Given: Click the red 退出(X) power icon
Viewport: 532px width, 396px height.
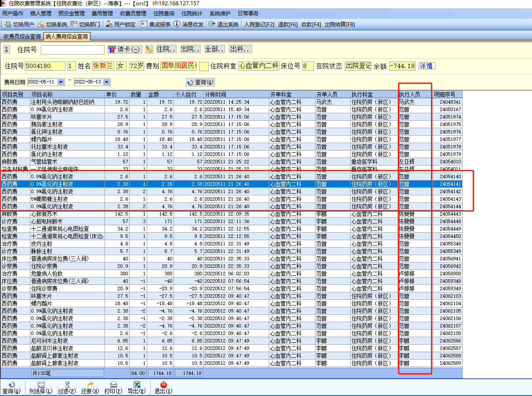Looking at the screenshot, I should [x=163, y=385].
